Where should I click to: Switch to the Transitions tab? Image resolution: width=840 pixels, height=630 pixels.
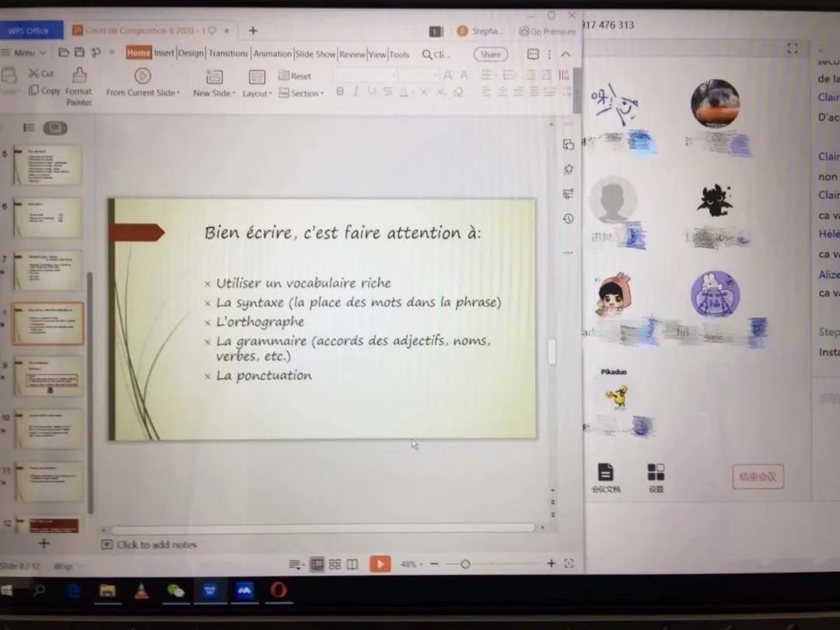(228, 54)
